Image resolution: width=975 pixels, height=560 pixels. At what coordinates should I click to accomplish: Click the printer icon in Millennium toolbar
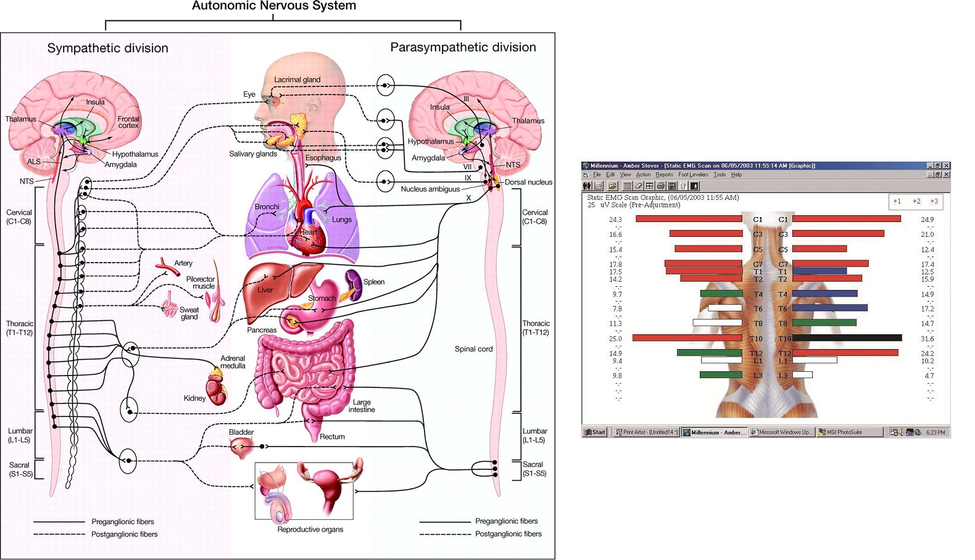pos(660,186)
